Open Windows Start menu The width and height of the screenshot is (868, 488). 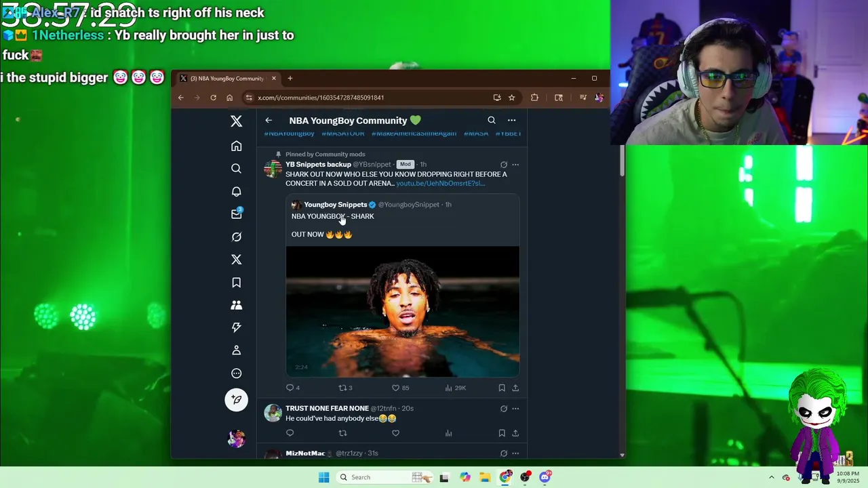[x=323, y=477]
